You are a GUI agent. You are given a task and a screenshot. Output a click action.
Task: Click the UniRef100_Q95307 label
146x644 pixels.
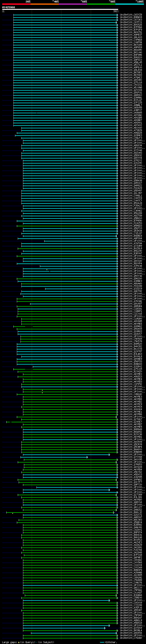pos(131,183)
